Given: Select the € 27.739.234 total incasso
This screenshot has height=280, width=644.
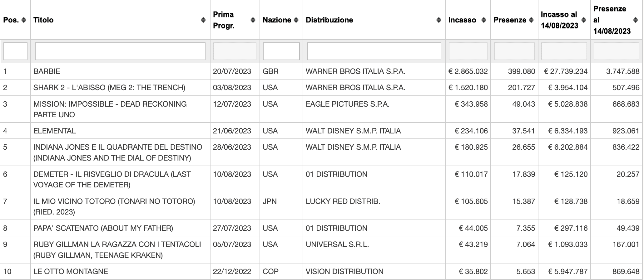Looking at the screenshot, I should pyautogui.click(x=566, y=71).
